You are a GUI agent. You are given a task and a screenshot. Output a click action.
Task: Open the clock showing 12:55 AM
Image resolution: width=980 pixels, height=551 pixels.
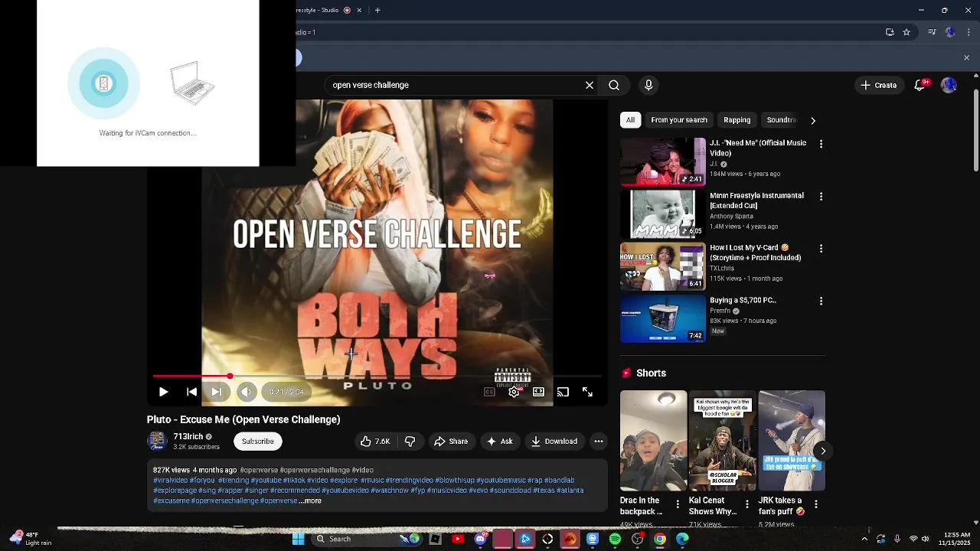pos(956,539)
